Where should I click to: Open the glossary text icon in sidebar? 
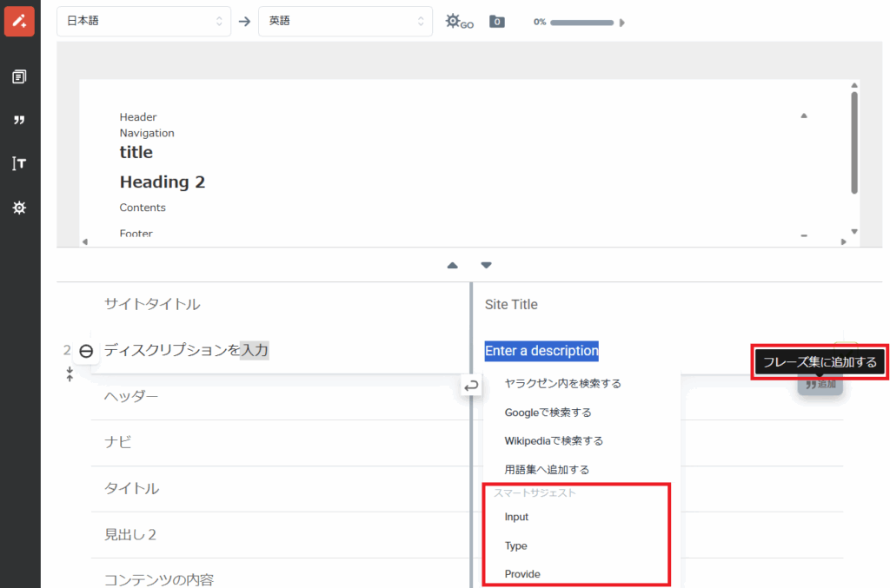pyautogui.click(x=19, y=163)
